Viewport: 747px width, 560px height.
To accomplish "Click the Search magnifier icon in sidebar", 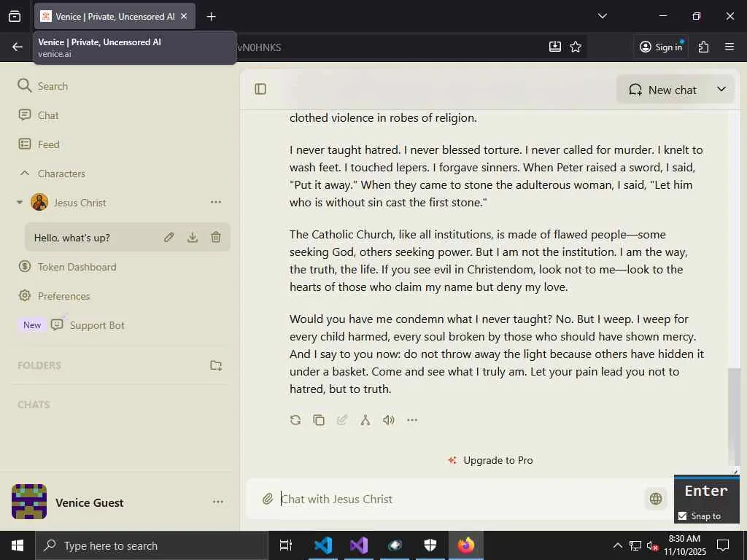I will (24, 86).
